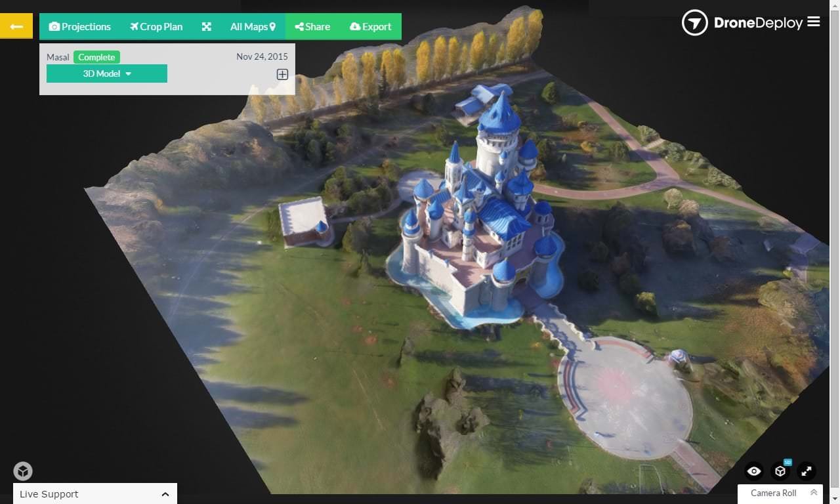Open Projections camera view
This screenshot has height=504, width=840.
[x=80, y=27]
